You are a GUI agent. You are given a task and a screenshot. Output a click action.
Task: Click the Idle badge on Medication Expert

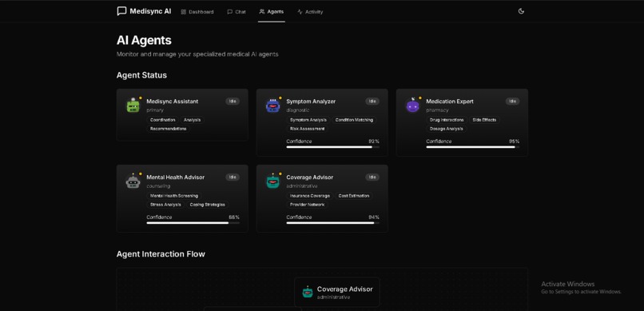coord(512,101)
